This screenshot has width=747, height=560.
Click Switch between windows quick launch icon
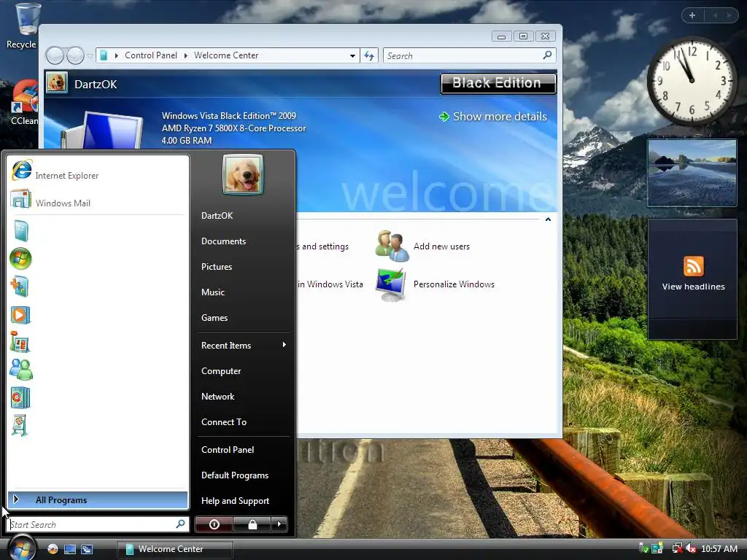point(87,549)
